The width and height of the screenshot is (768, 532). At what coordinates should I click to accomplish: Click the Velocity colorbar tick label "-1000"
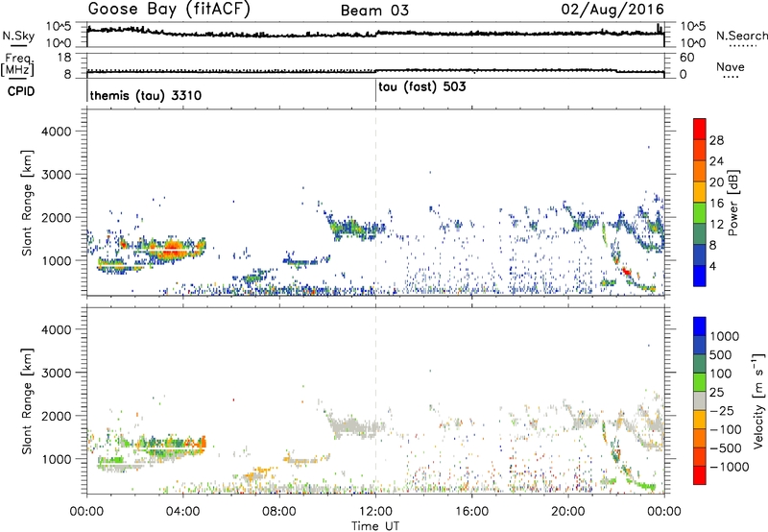point(729,467)
